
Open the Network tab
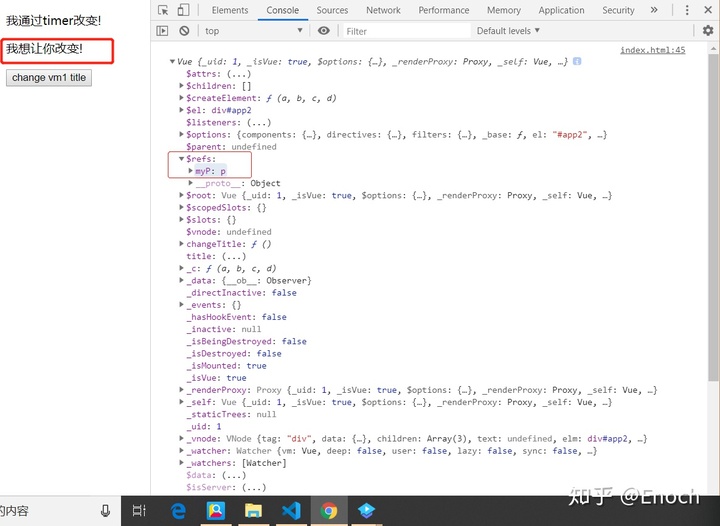point(383,10)
